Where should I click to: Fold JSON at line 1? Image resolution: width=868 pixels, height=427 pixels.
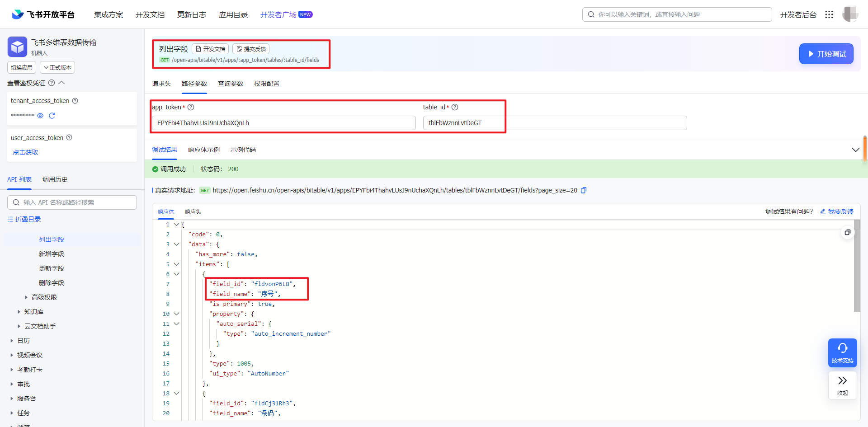click(176, 224)
